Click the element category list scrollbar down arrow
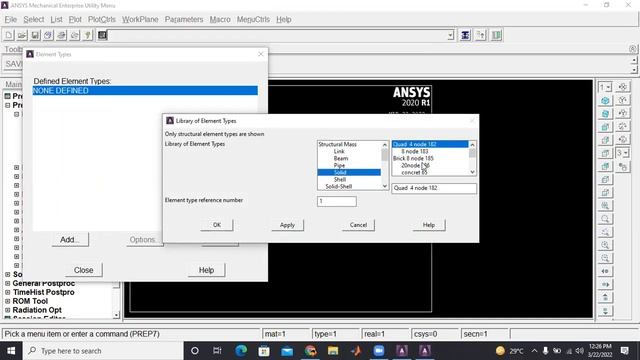Image resolution: width=640 pixels, height=360 pixels. click(384, 186)
